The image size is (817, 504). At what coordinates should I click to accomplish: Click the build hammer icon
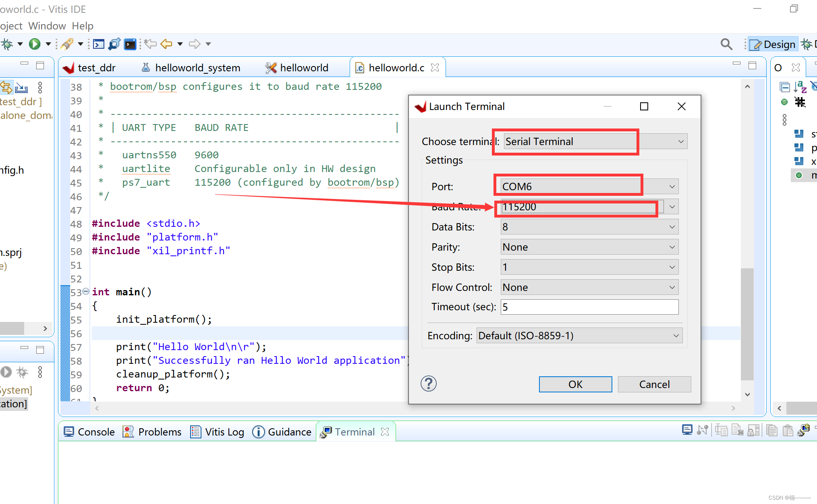click(x=67, y=44)
